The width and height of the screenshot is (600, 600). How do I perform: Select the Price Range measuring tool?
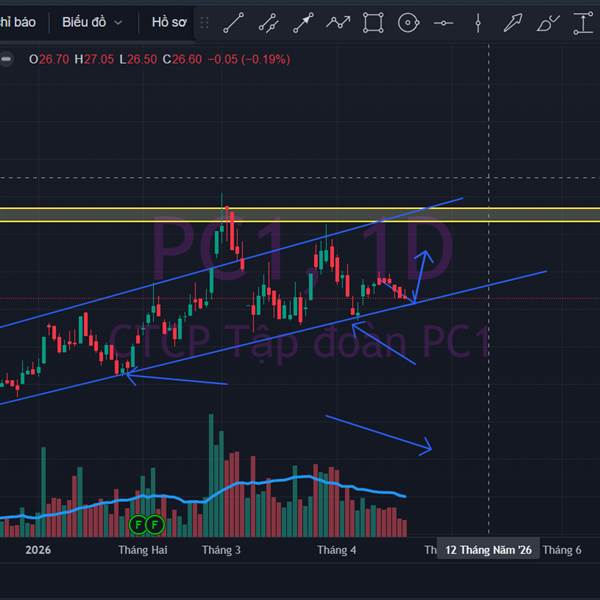pos(582,23)
